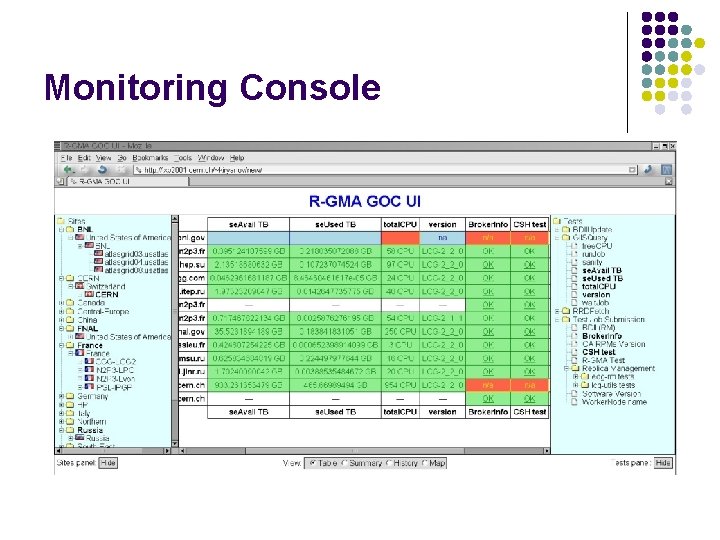Click the Sites panel vertical scrollbar down arrow
The height and width of the screenshot is (540, 720).
tap(174, 444)
